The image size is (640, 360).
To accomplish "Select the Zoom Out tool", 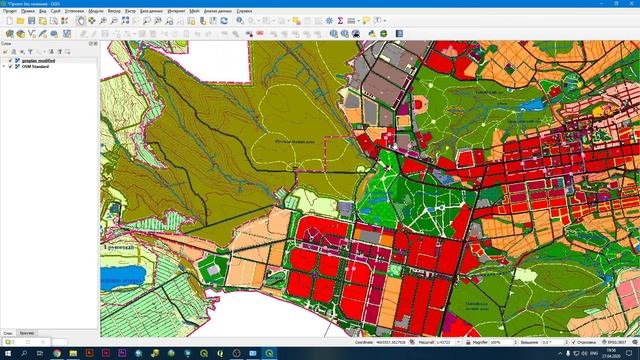I will coord(114,21).
